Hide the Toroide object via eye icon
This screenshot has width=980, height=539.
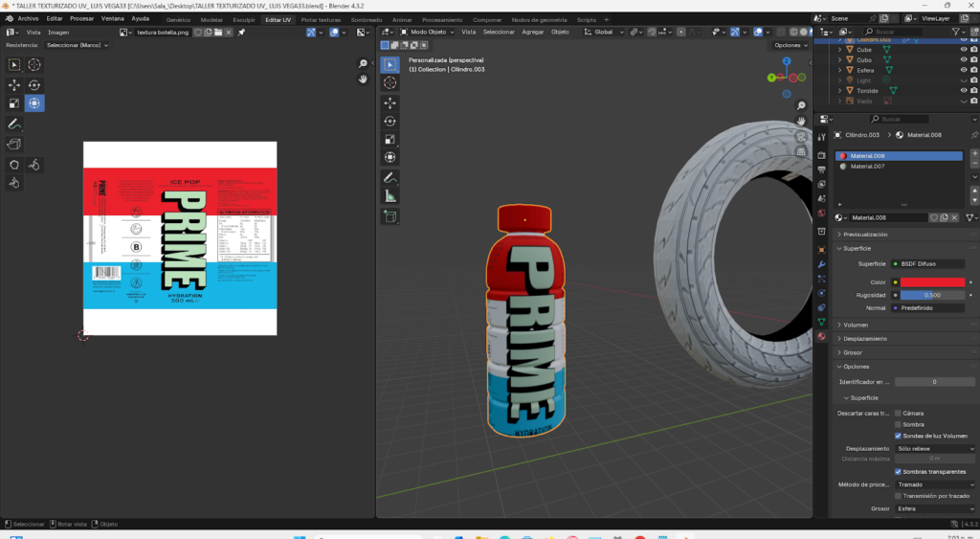(x=963, y=91)
